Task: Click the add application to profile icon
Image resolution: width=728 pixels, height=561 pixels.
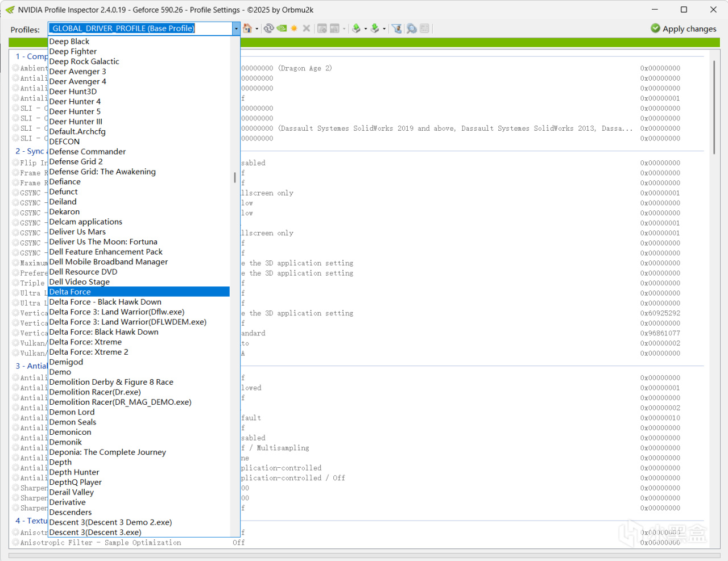Action: (322, 28)
